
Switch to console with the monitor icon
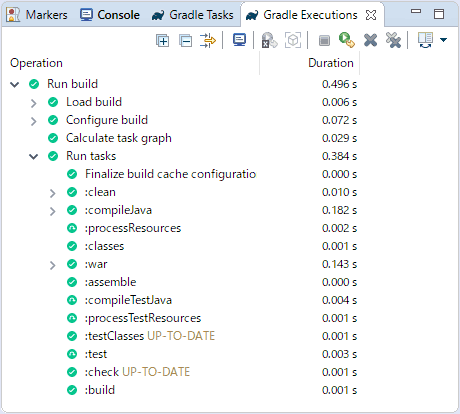pos(239,40)
